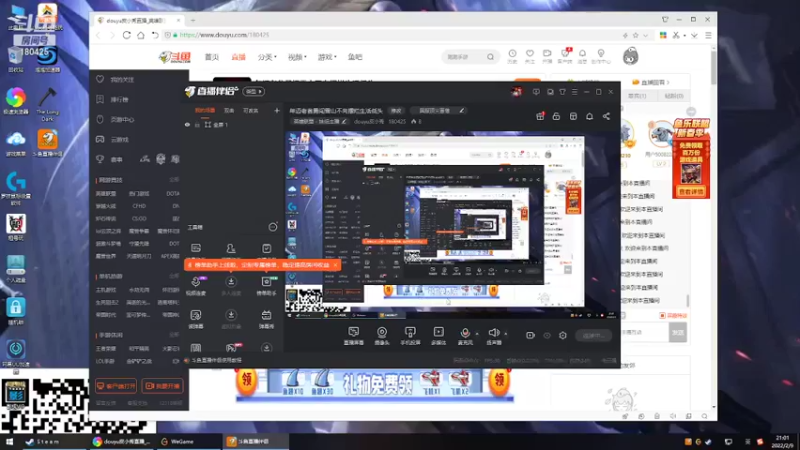Expand the 视频 dropdown in Douyu nav

[297, 57]
